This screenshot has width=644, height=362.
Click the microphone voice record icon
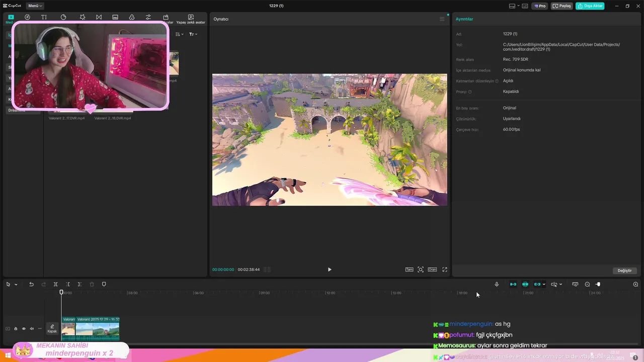(497, 284)
